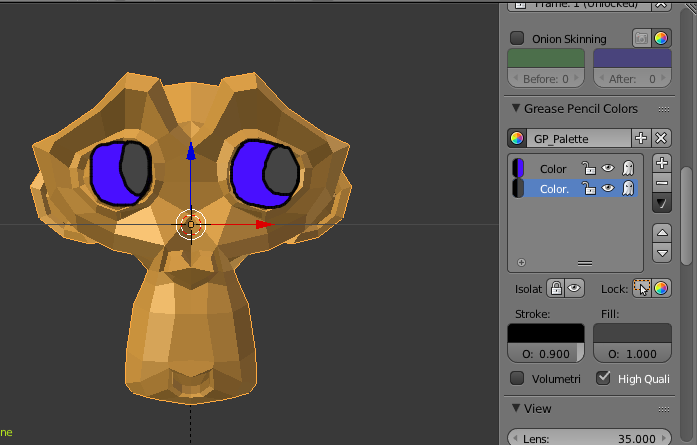
Task: Click the red X-axis manipulator arrow
Action: [x=265, y=225]
